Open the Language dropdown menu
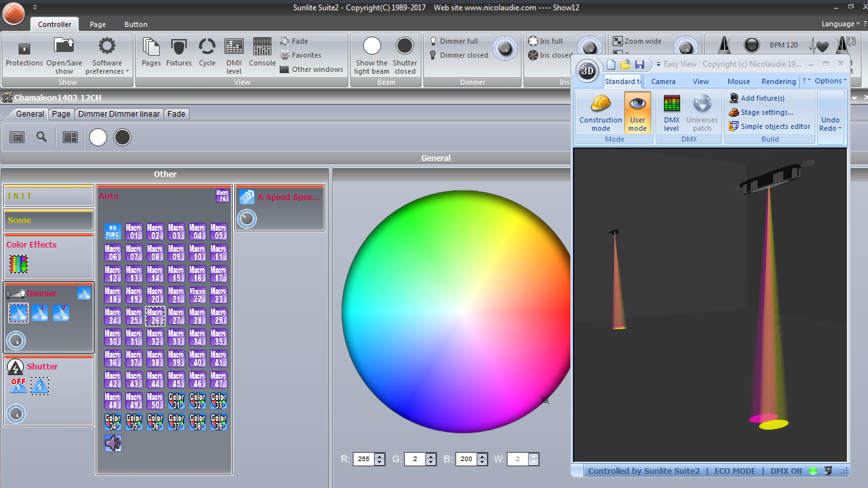Viewport: 868px width, 488px height. pos(840,24)
